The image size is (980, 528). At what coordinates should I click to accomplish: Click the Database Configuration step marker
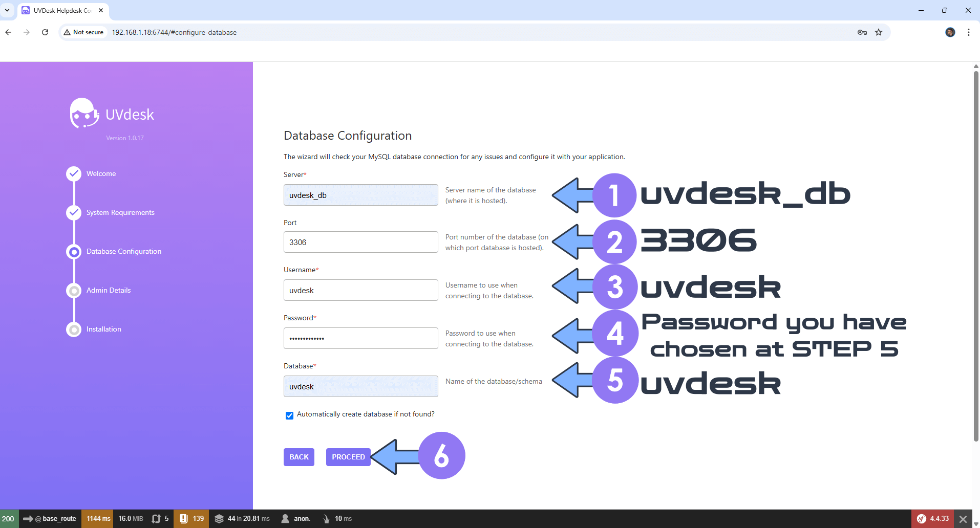click(74, 251)
